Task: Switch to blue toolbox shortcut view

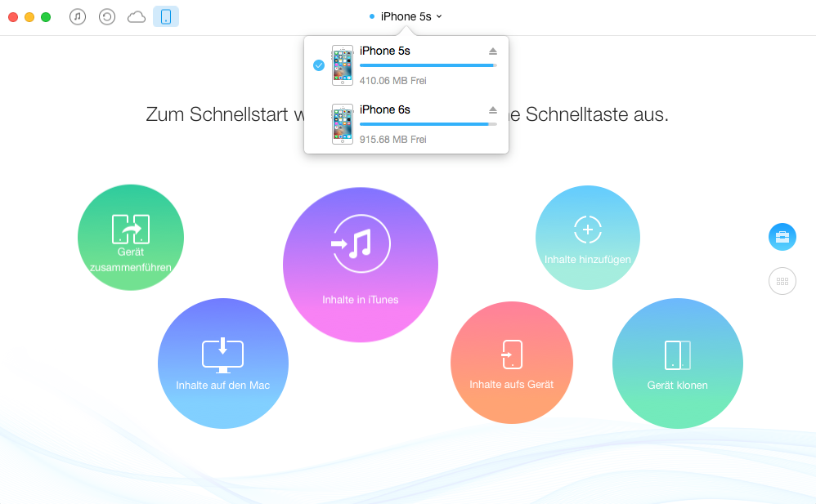Action: [x=782, y=237]
